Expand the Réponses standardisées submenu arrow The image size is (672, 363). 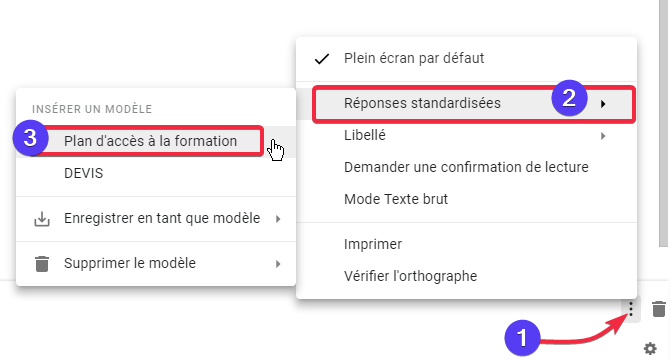click(x=603, y=104)
